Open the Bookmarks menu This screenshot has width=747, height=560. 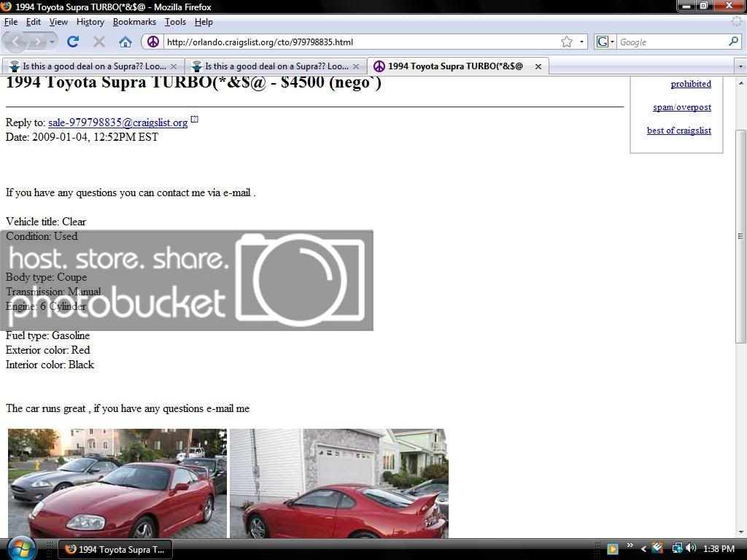tap(134, 22)
